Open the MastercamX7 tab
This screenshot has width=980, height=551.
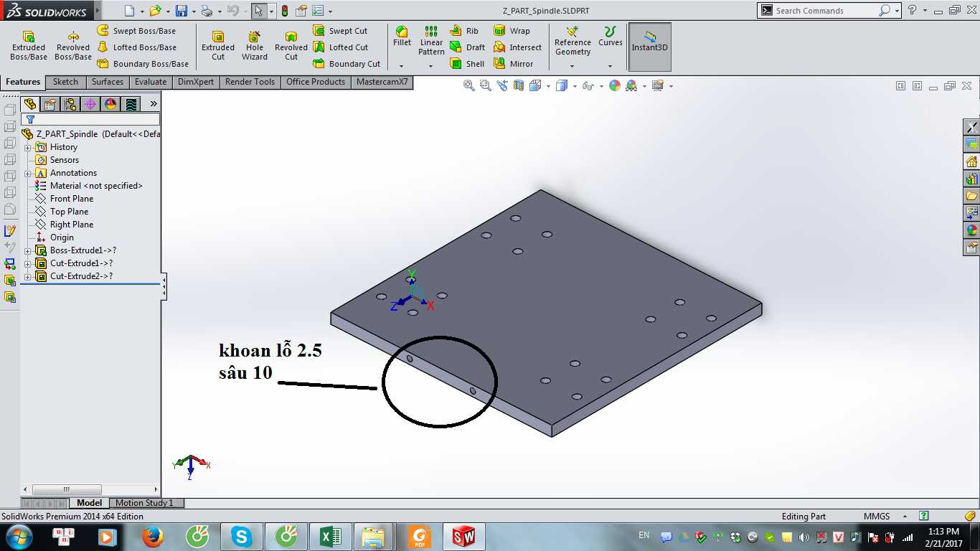tap(382, 82)
